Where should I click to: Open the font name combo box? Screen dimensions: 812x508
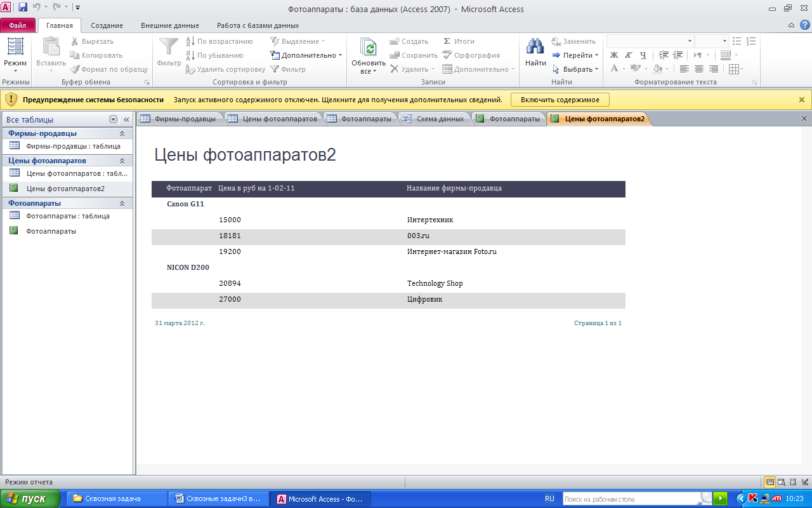[649, 41]
